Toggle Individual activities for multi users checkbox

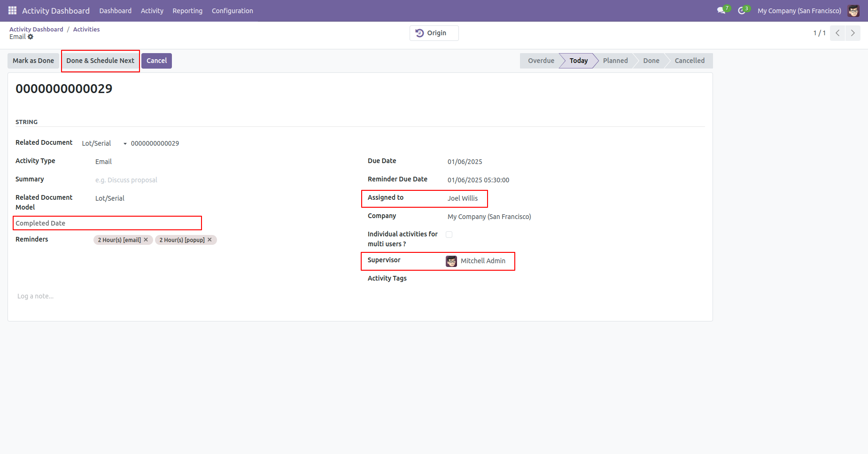pyautogui.click(x=449, y=235)
